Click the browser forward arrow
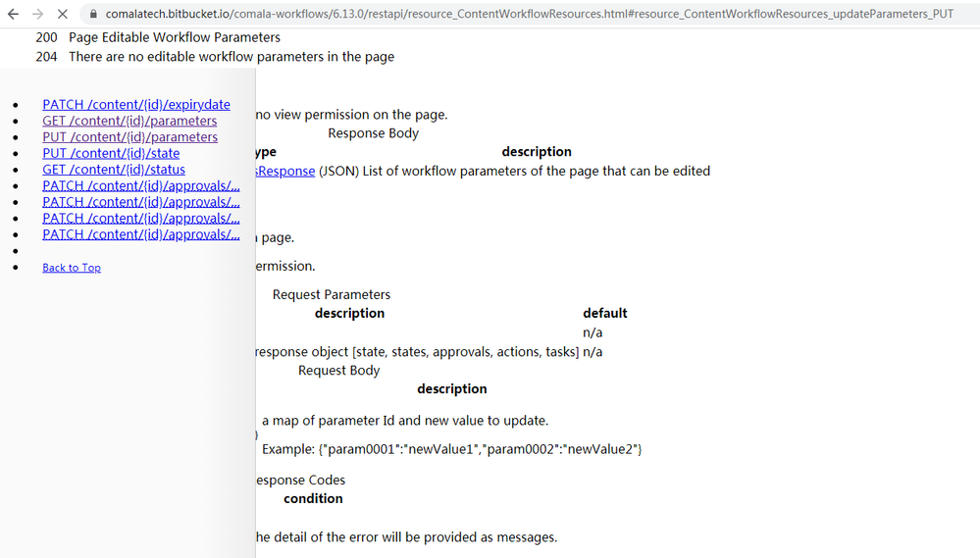 pyautogui.click(x=37, y=14)
